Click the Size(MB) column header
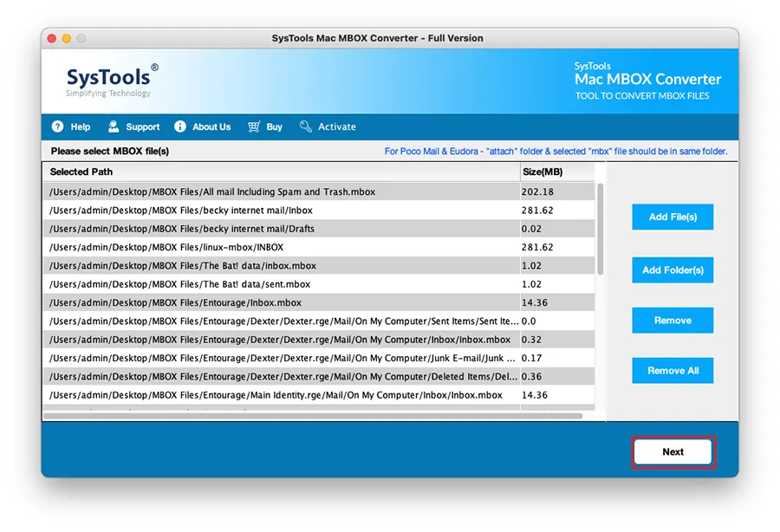 [557, 172]
